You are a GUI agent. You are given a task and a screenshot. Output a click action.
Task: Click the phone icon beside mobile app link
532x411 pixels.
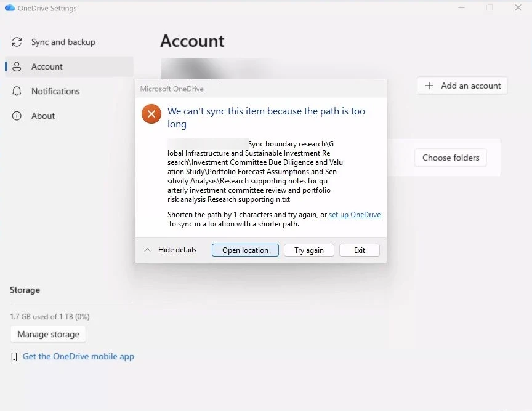click(x=14, y=357)
